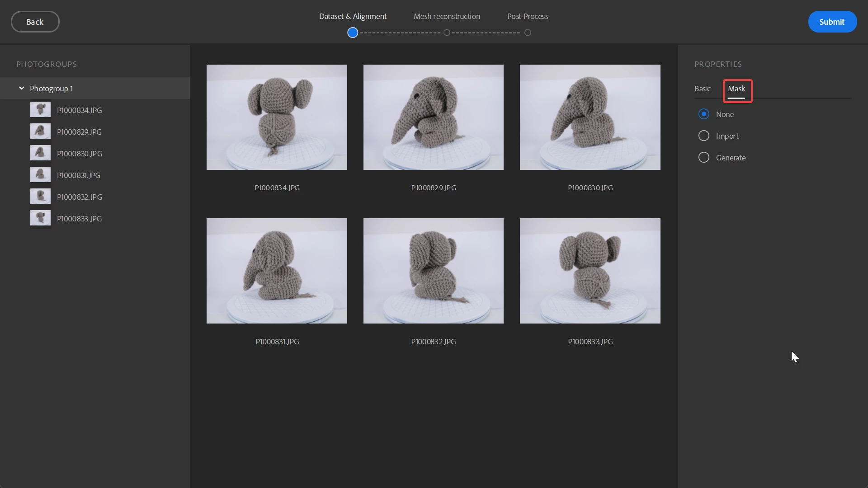
Task: Open Mesh reconstruction stage label
Action: (x=447, y=16)
